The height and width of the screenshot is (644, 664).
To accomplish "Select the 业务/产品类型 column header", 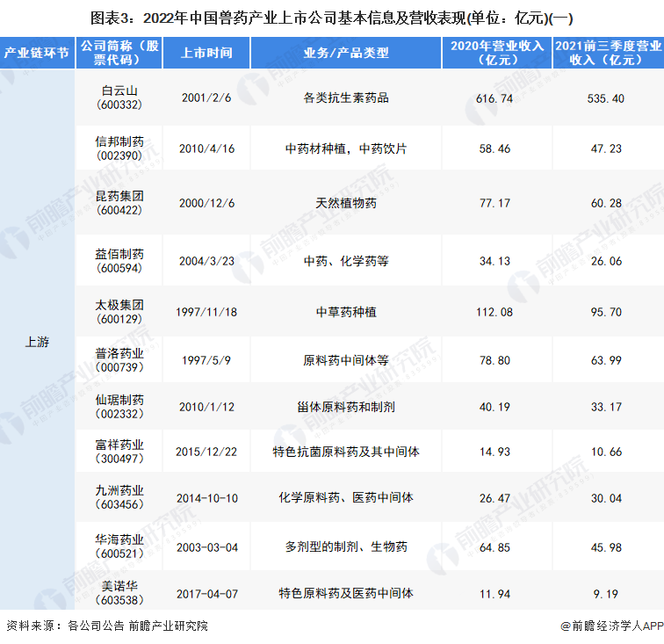I will coord(345,53).
